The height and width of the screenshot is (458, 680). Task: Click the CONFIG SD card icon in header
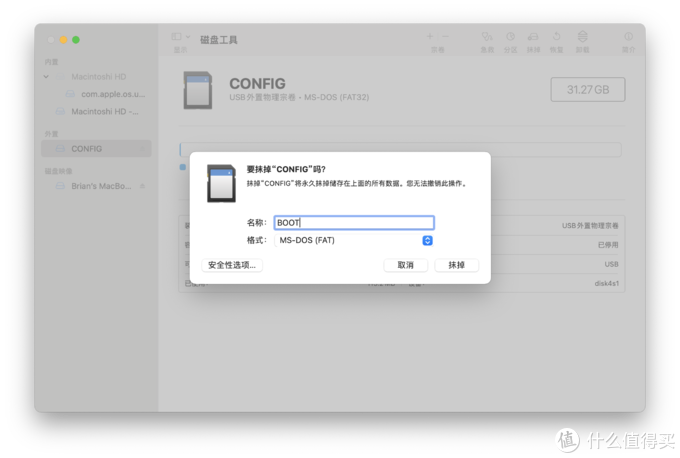coord(198,90)
